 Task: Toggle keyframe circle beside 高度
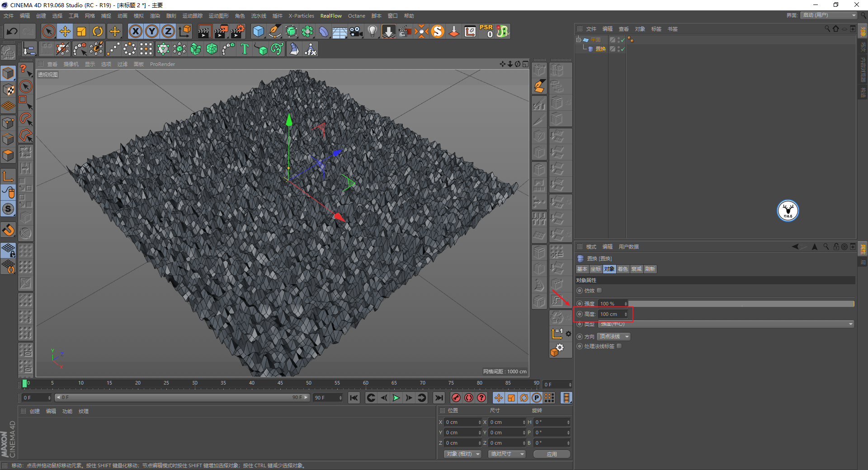(580, 314)
